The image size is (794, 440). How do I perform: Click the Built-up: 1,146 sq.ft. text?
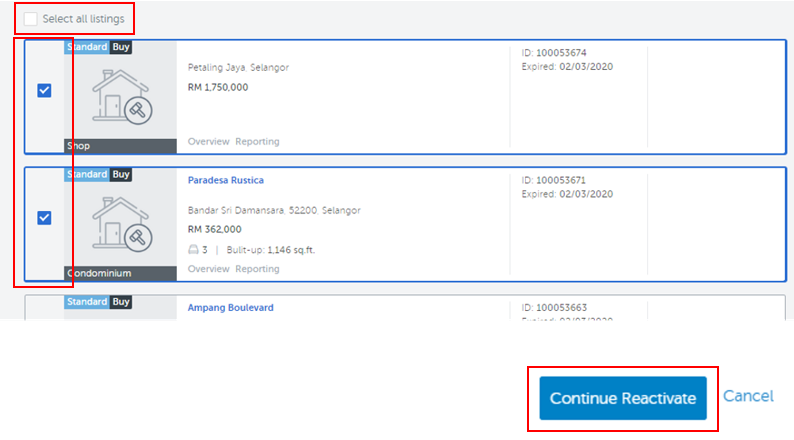coord(271,250)
